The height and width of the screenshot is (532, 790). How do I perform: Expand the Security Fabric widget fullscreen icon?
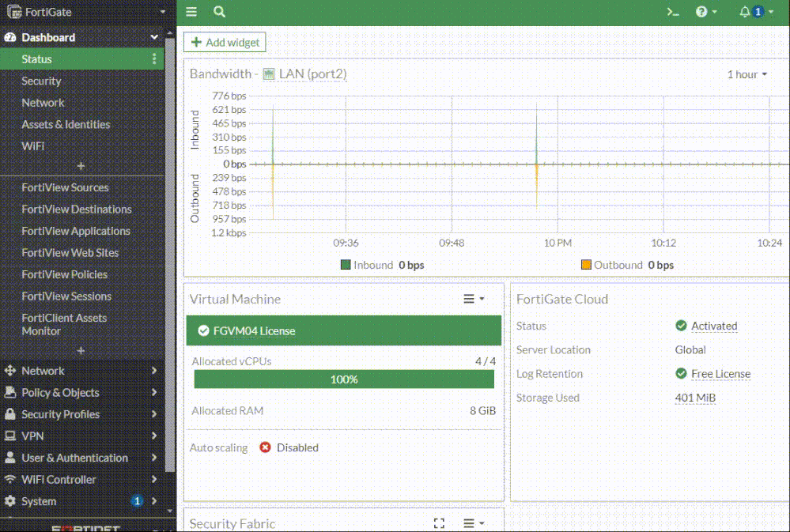[440, 523]
